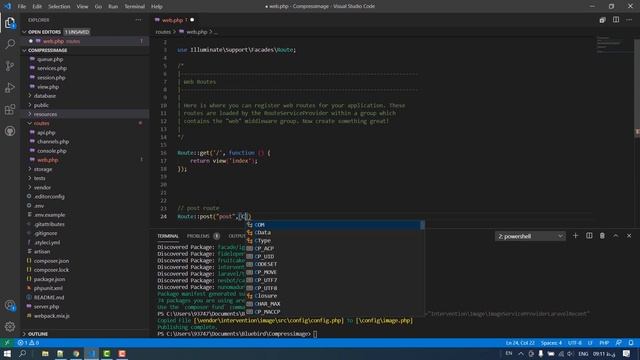
Task: Open notifications bell in status bar
Action: (631, 343)
